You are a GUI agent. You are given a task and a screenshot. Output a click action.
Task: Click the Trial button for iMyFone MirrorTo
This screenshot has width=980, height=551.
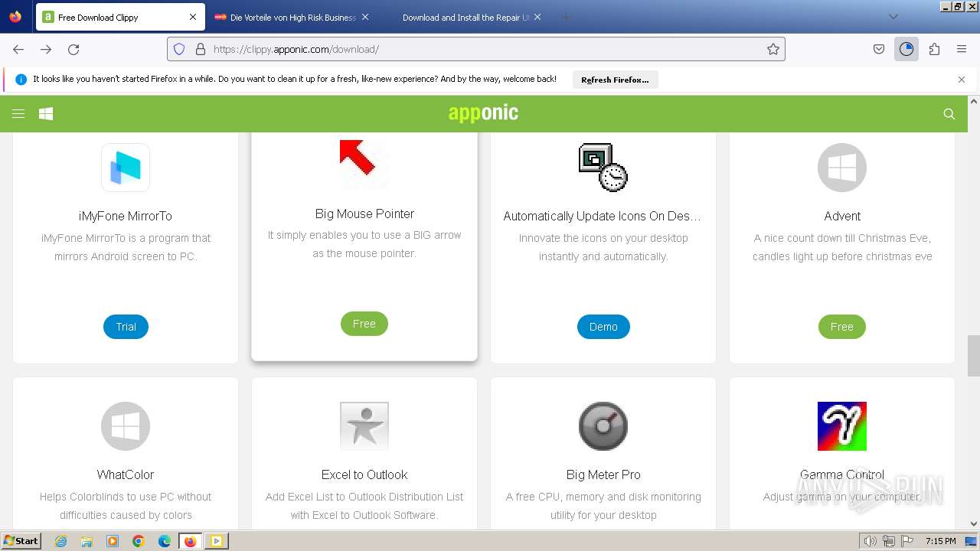[126, 327]
